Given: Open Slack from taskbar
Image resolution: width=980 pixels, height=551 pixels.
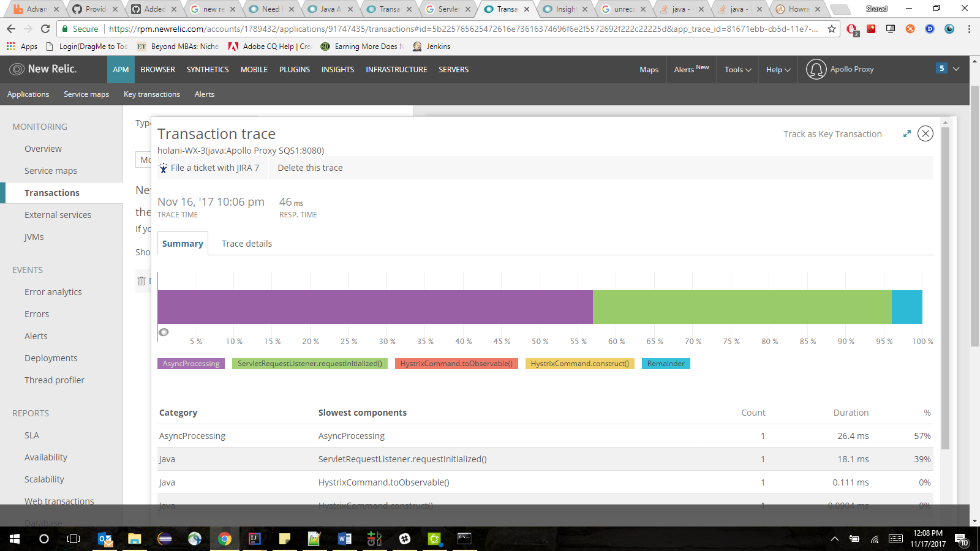Looking at the screenshot, I should [x=404, y=539].
